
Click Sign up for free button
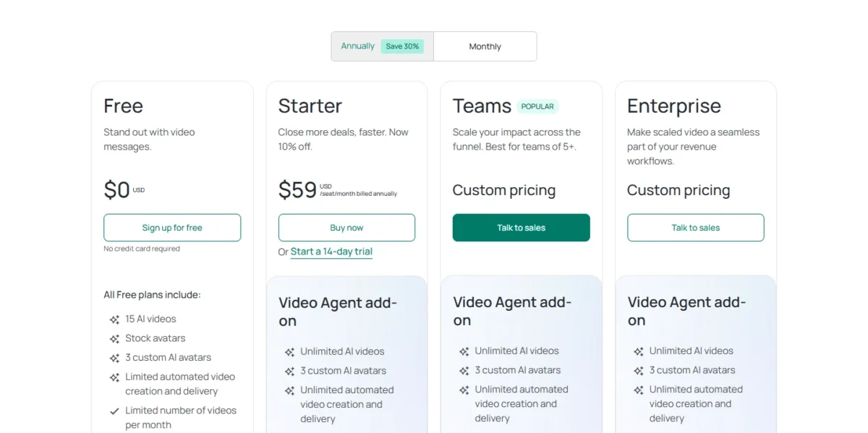[x=172, y=228]
